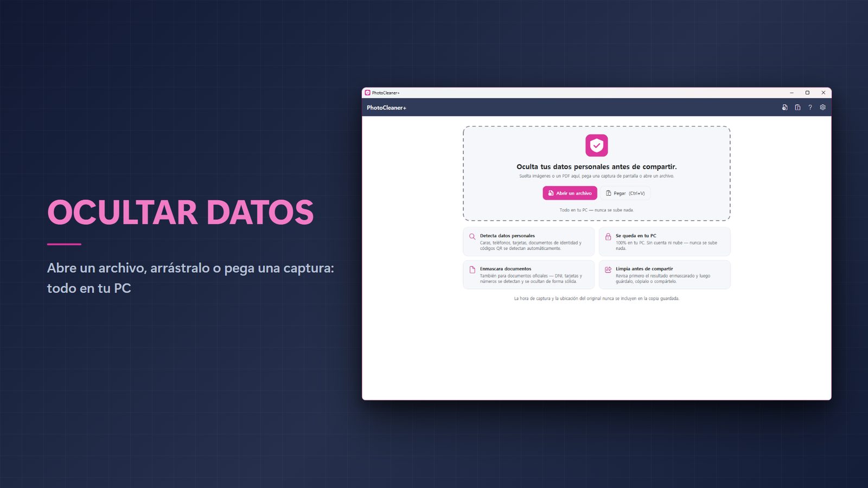Open settings with the gear icon
The height and width of the screenshot is (488, 868).
click(822, 107)
